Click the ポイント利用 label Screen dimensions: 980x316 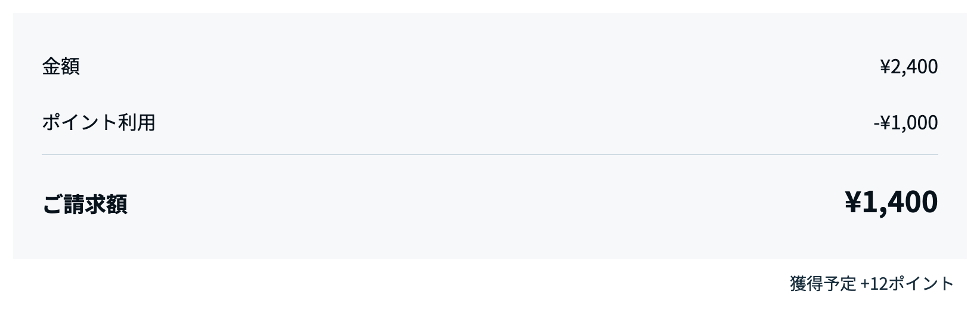click(x=98, y=122)
